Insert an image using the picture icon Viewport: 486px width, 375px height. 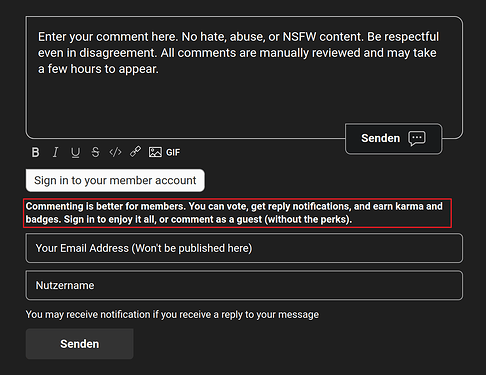pyautogui.click(x=155, y=152)
